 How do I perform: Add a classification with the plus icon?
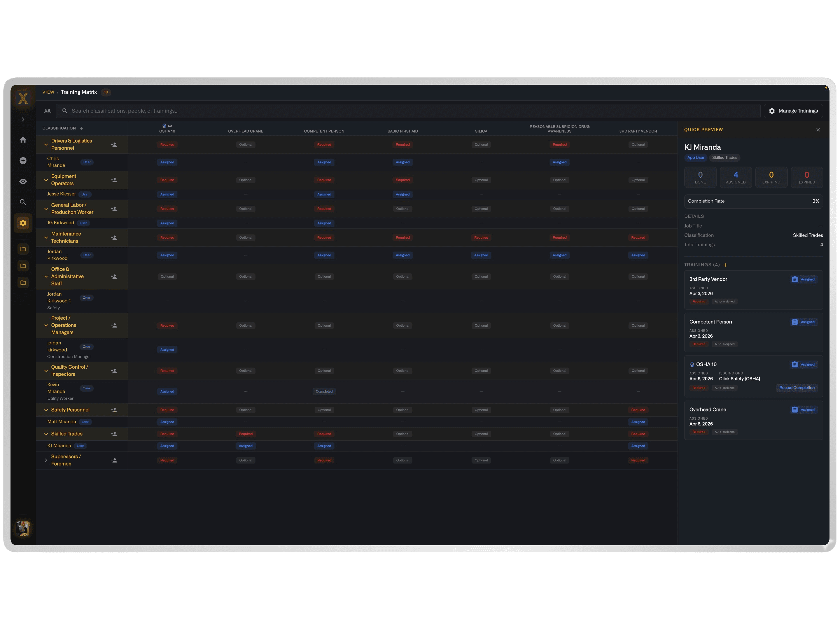pyautogui.click(x=81, y=128)
